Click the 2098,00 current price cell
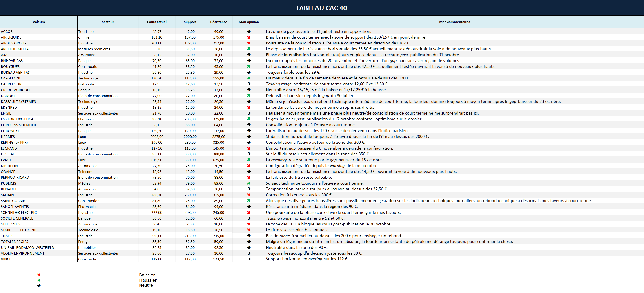The width and height of the screenshot is (644, 293). click(157, 137)
